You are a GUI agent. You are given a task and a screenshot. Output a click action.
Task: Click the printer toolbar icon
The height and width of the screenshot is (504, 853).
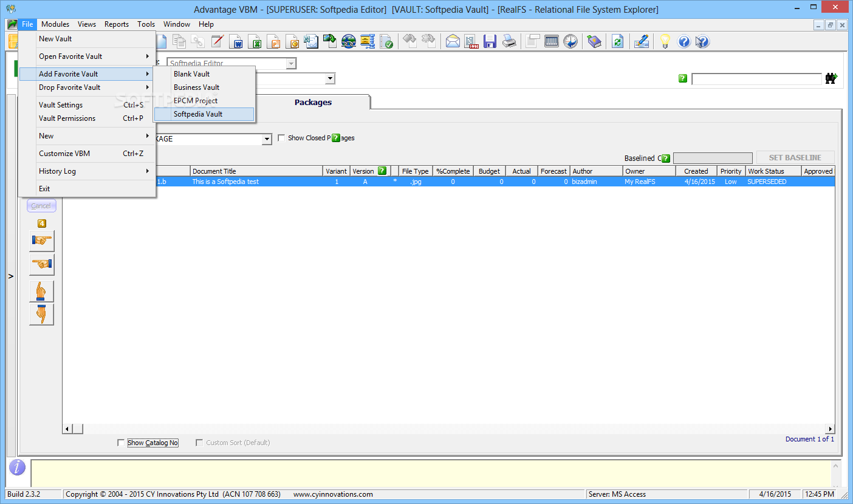(509, 42)
